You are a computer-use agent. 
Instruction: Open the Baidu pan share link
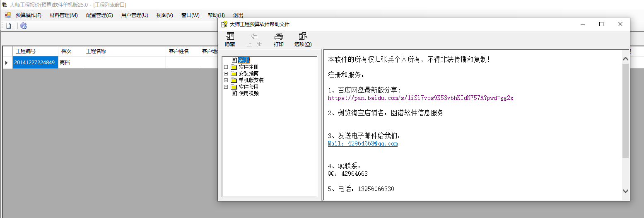coord(420,98)
